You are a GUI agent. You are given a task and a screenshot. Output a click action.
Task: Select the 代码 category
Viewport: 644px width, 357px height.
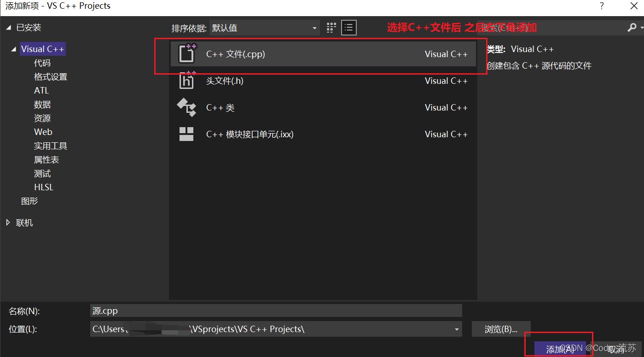point(42,63)
